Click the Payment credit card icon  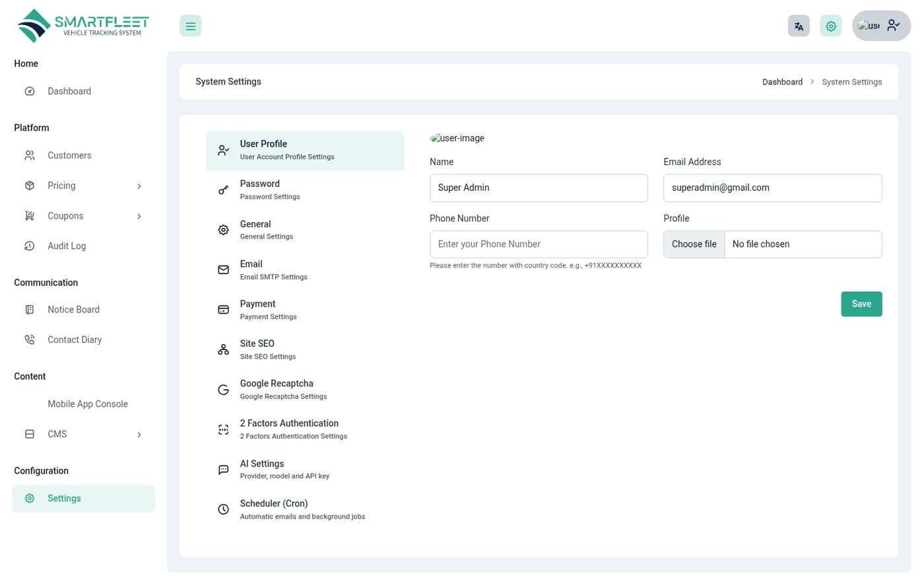(x=224, y=310)
